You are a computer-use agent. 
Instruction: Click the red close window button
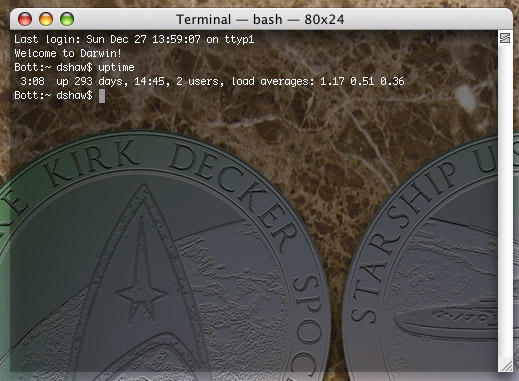point(25,19)
